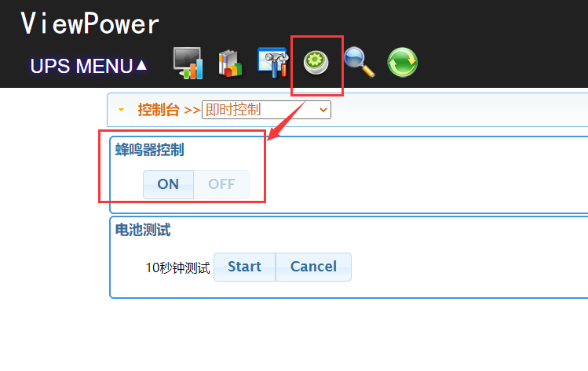This screenshot has width=588, height=371.
Task: Click the 10秒钟测试 label
Action: 177,268
